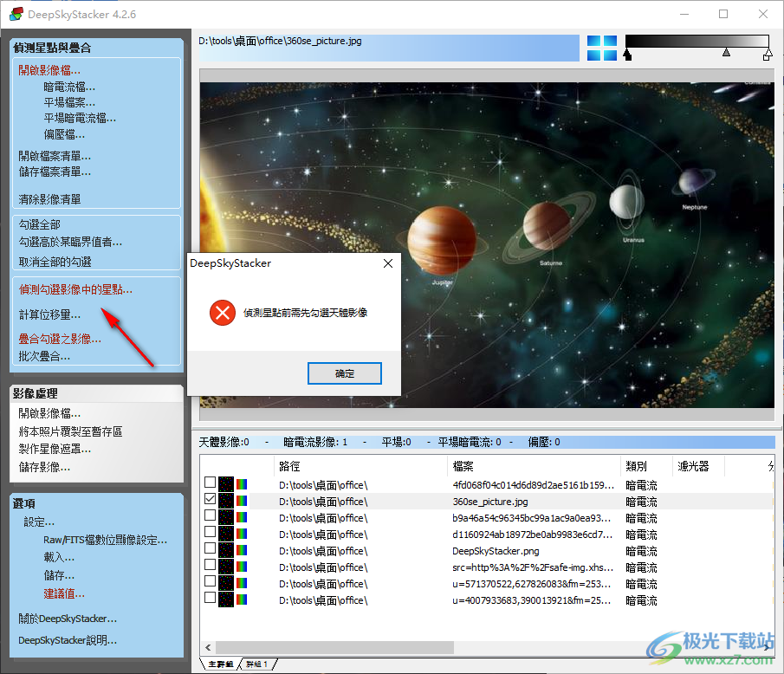Click the star thumbnail icon in u=4007933683 row
This screenshot has width=784, height=674.
coord(226,600)
